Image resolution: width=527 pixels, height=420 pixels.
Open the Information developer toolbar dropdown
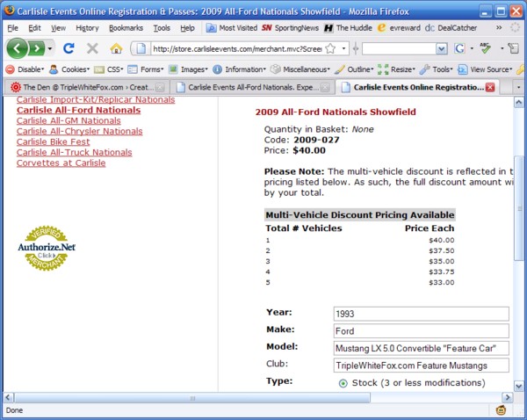pos(239,69)
